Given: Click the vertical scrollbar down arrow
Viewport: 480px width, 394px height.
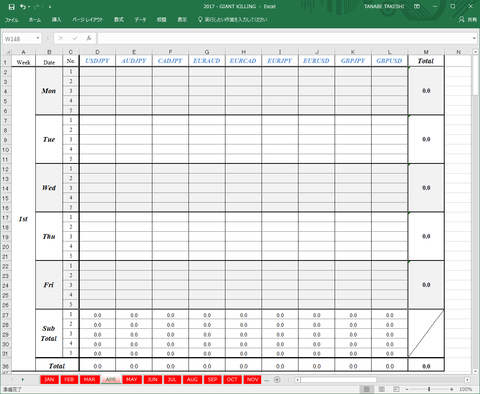Looking at the screenshot, I should coord(475,371).
